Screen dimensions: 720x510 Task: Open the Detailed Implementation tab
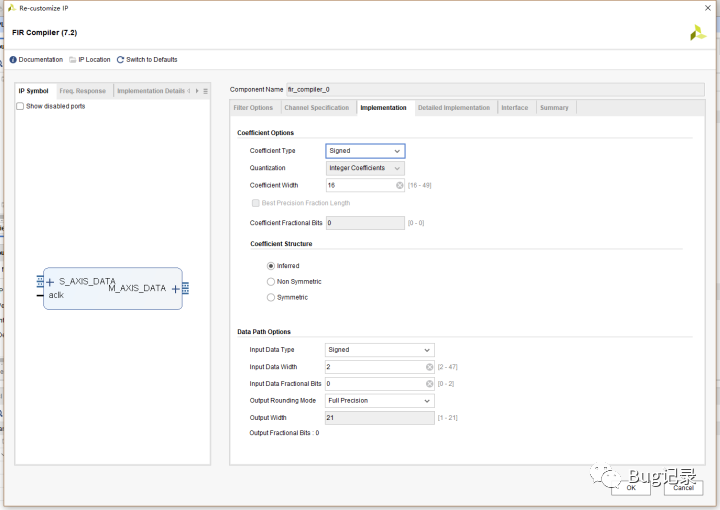pos(454,108)
